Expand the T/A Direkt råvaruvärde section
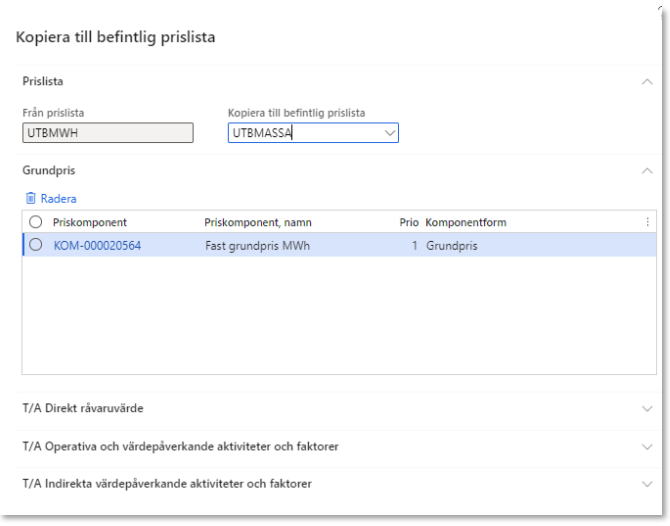 646,409
